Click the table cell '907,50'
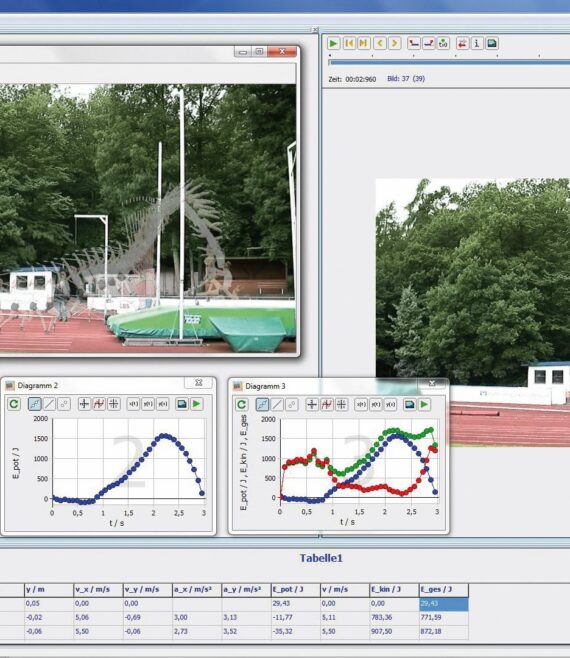This screenshot has width=570, height=658. coord(395,631)
